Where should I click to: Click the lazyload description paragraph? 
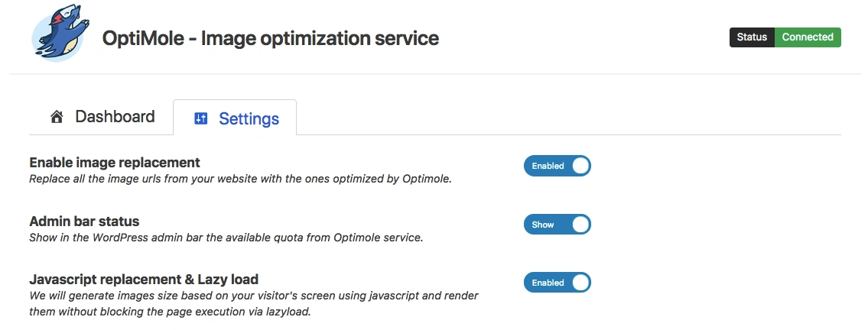254,303
